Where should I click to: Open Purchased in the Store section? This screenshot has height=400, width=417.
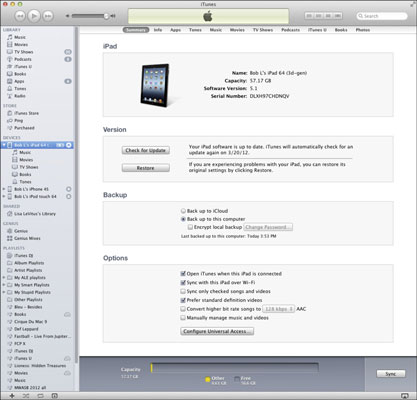coord(24,128)
